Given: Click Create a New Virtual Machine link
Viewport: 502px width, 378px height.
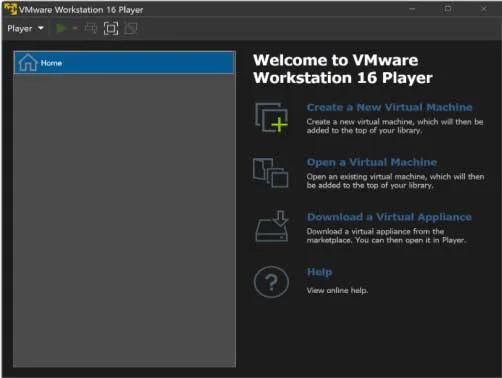Looking at the screenshot, I should [x=389, y=107].
